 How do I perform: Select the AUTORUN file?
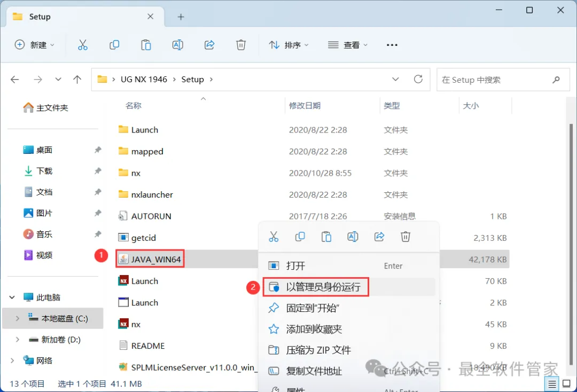(x=145, y=216)
